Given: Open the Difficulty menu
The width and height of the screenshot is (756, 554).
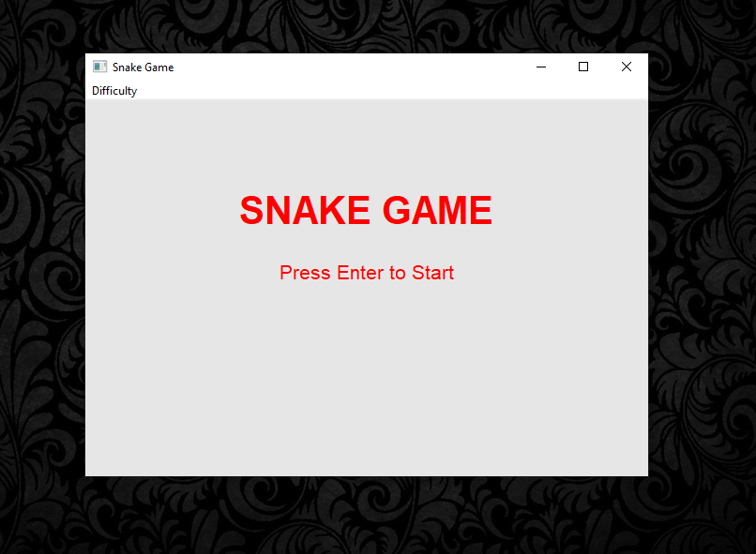Looking at the screenshot, I should click(x=114, y=91).
